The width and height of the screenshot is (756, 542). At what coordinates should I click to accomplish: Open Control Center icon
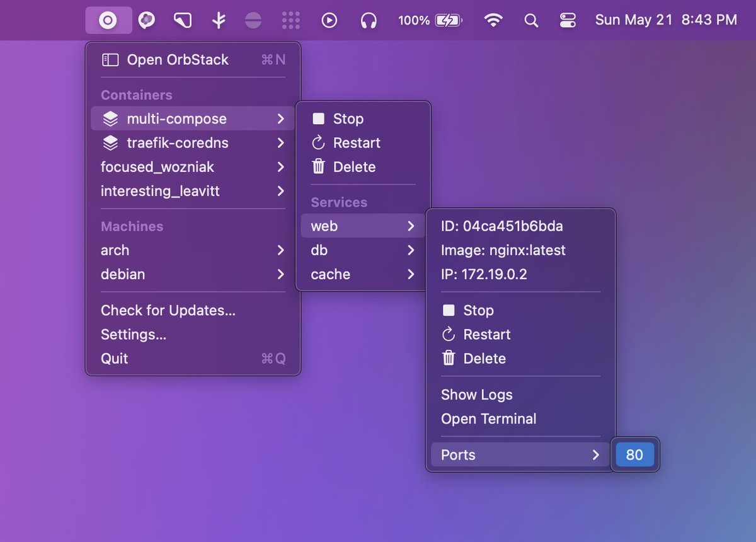(x=568, y=20)
